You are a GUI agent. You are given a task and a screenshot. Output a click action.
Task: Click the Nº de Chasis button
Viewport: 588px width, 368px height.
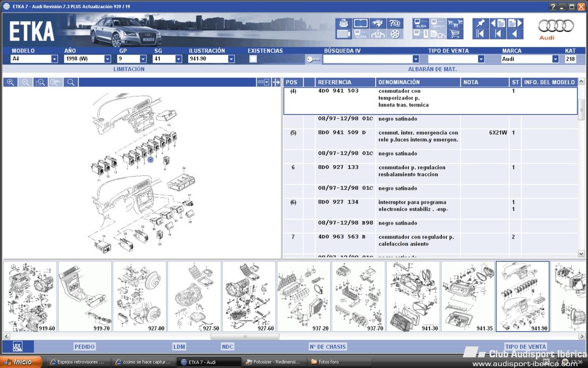328,347
